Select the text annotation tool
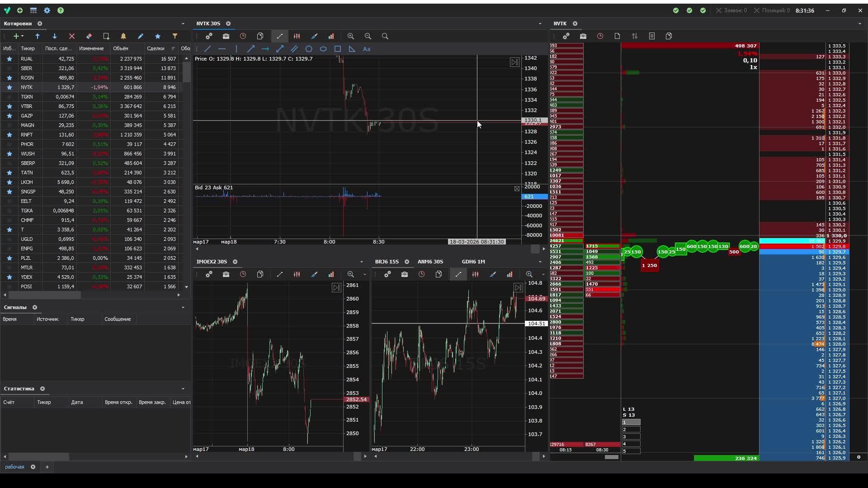Image resolution: width=868 pixels, height=488 pixels. [367, 49]
